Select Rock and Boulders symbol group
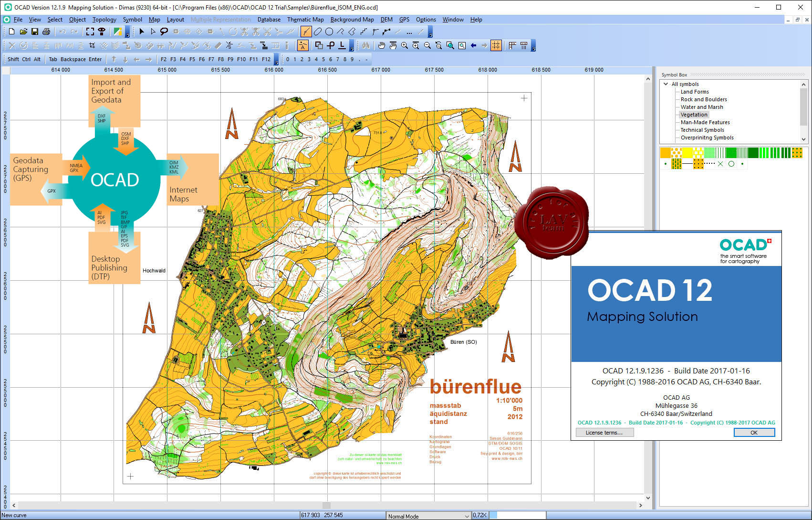Image resolution: width=812 pixels, height=520 pixels. 704,99
